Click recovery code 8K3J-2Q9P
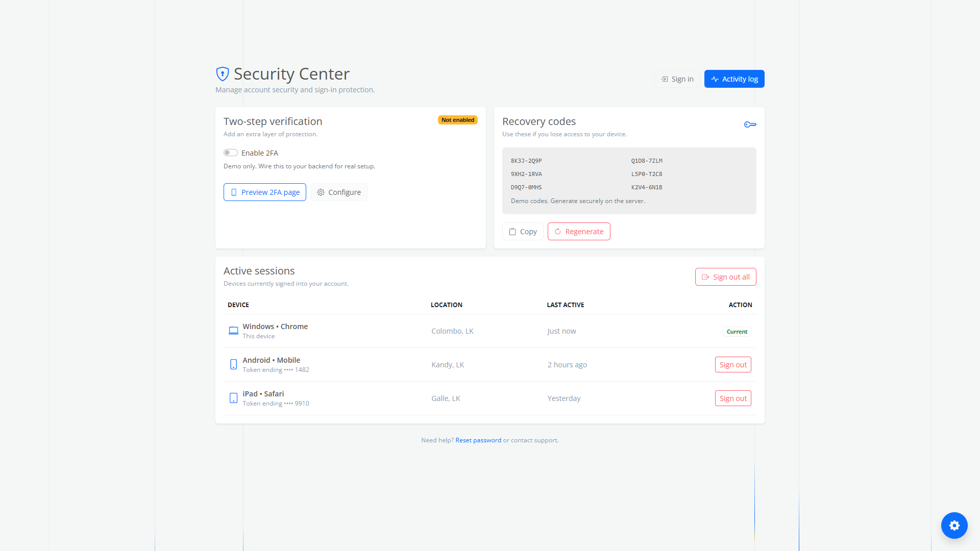Screen dimensions: 980x551 point(526,161)
